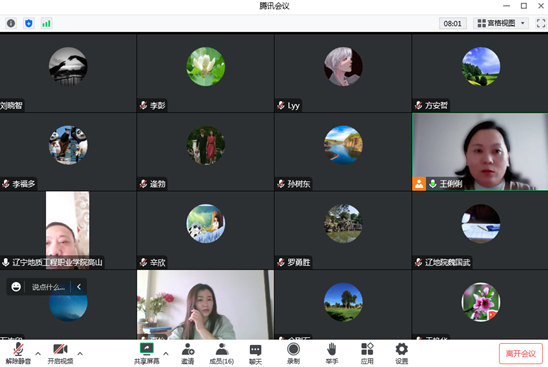Click the share screen button
Screen dimensions: 548x367
coord(147,353)
